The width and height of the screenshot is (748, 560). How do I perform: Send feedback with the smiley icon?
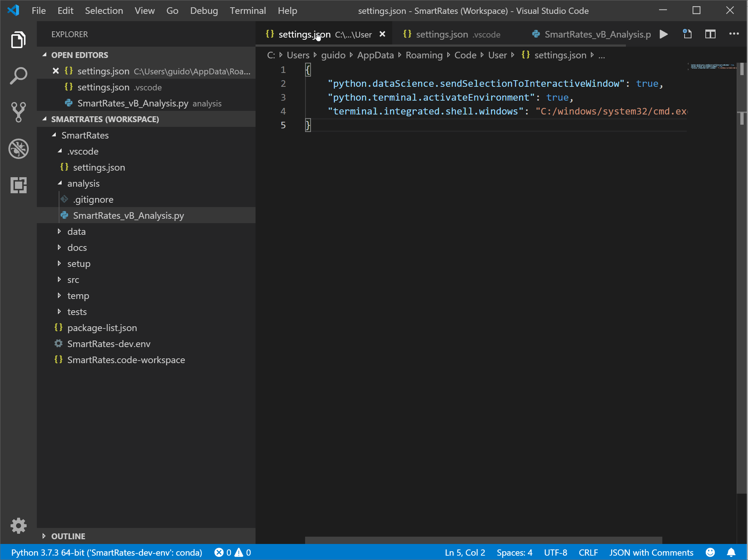(710, 552)
